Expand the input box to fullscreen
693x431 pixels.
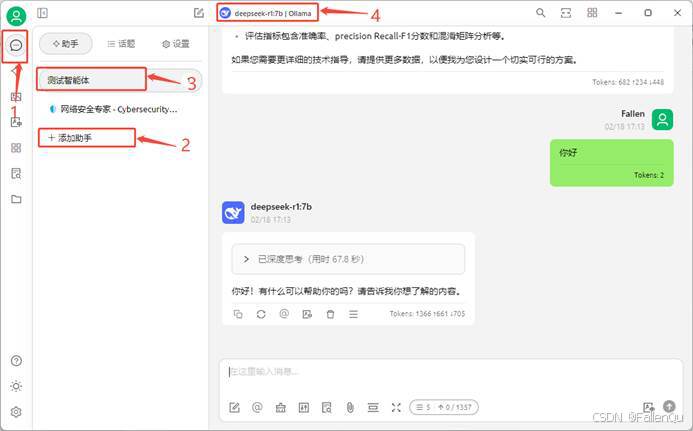[396, 408]
